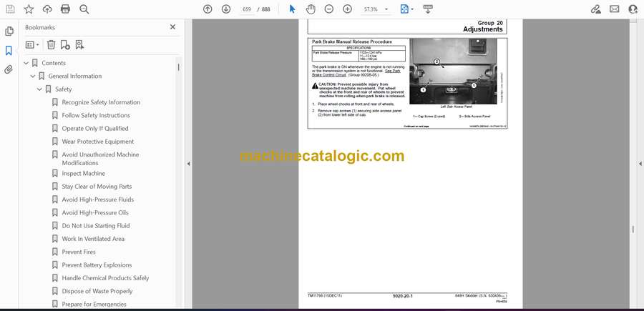Open Operate Only If Qualified bookmark

[x=95, y=129]
